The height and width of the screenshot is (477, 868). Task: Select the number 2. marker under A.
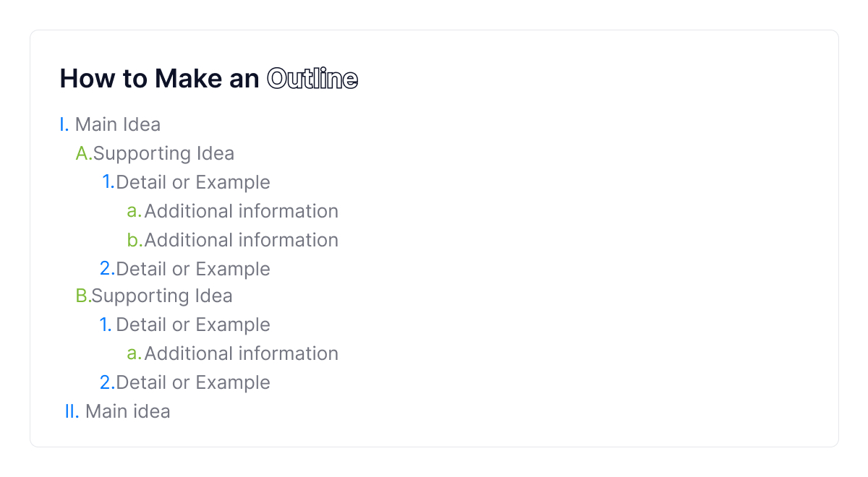coord(107,269)
